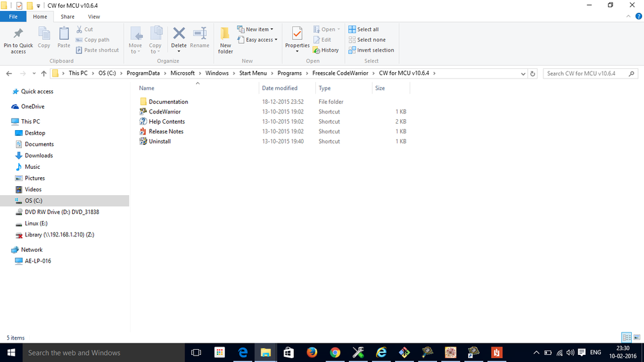Sort by Date modified column

[x=280, y=88]
